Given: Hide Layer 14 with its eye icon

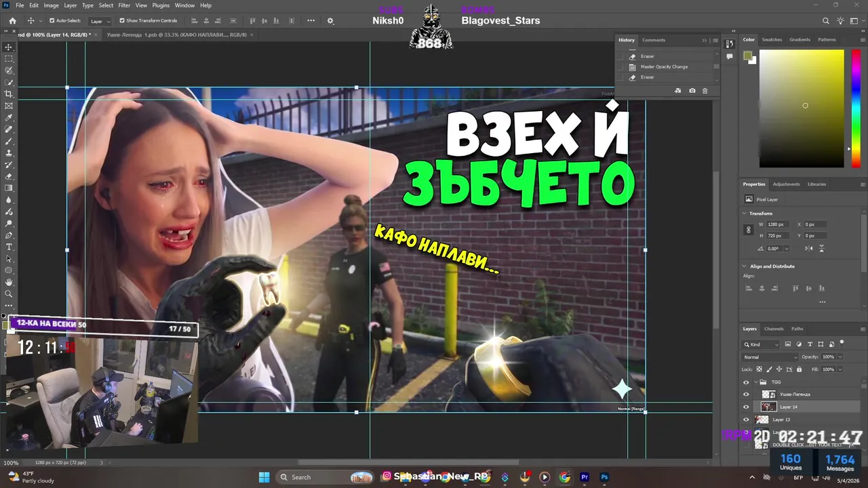Looking at the screenshot, I should tap(746, 407).
